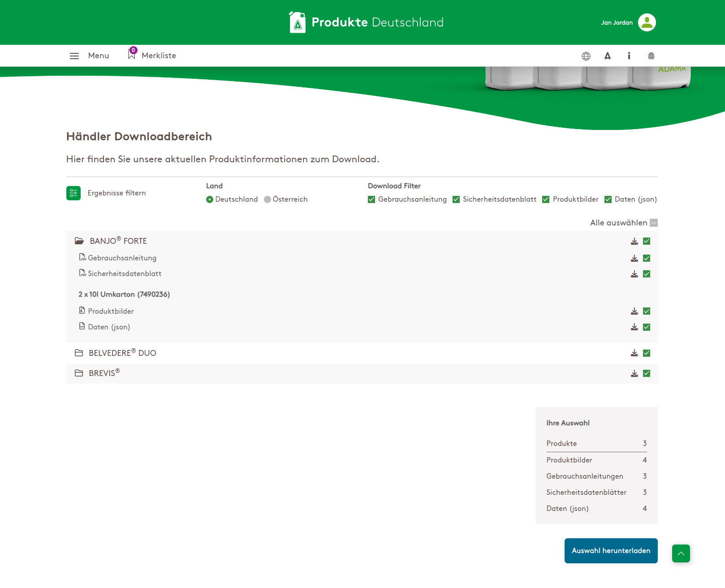Image resolution: width=725 pixels, height=588 pixels.
Task: Open the hamburger Menu icon
Action: coord(74,56)
